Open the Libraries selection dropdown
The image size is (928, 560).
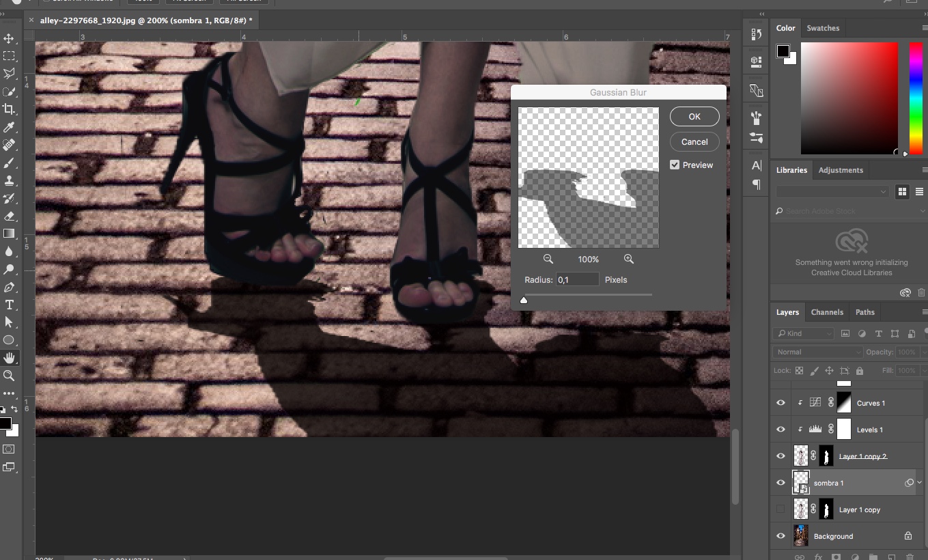(832, 192)
